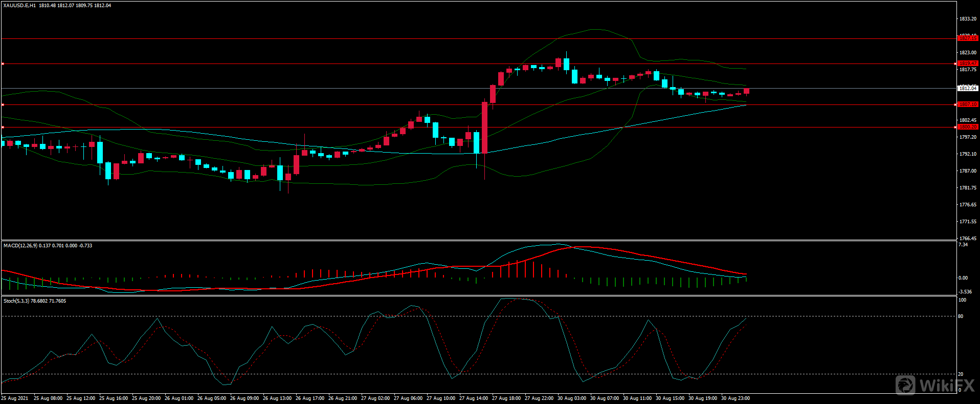Click the current price label 1812.04
Screen dimensions: 980x404
pyautogui.click(x=967, y=89)
